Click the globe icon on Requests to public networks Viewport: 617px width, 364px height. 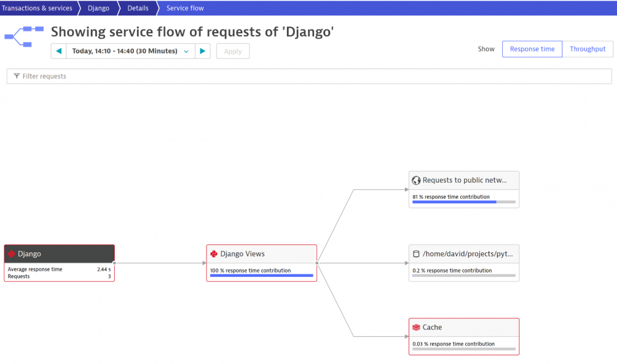[x=416, y=180]
